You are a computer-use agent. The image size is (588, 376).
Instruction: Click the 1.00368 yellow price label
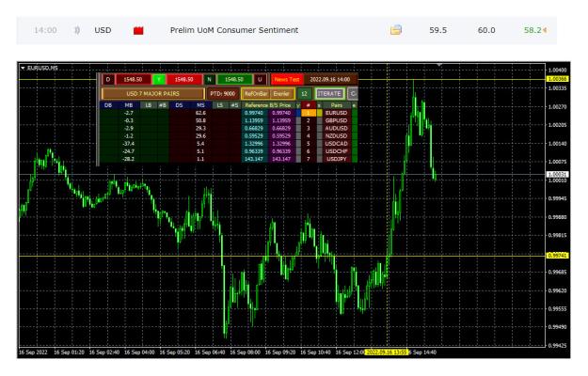pos(558,79)
